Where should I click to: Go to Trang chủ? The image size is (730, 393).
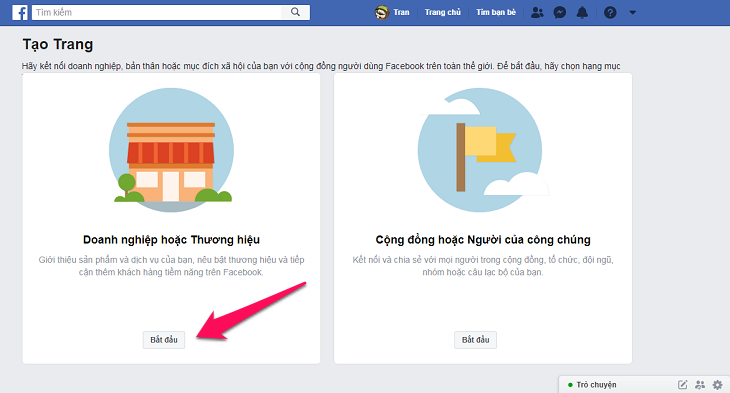(442, 13)
